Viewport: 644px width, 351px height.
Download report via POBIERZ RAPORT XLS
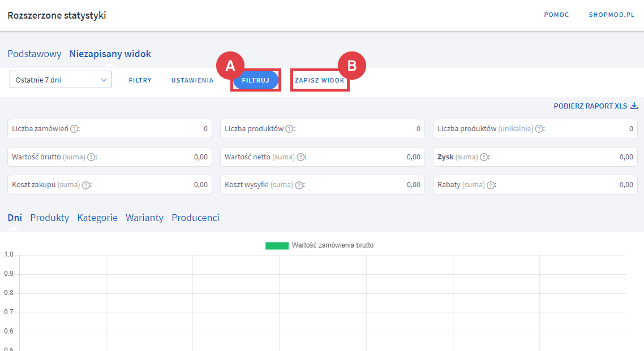pyautogui.click(x=595, y=106)
